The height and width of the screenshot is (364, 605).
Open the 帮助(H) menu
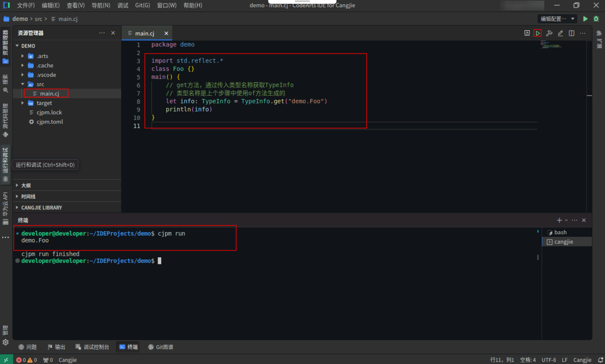tap(193, 5)
